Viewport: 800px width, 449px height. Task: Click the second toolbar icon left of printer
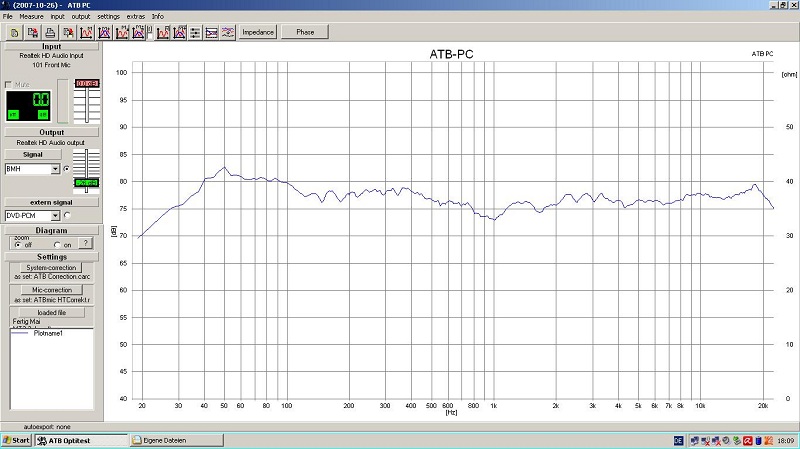(32, 32)
